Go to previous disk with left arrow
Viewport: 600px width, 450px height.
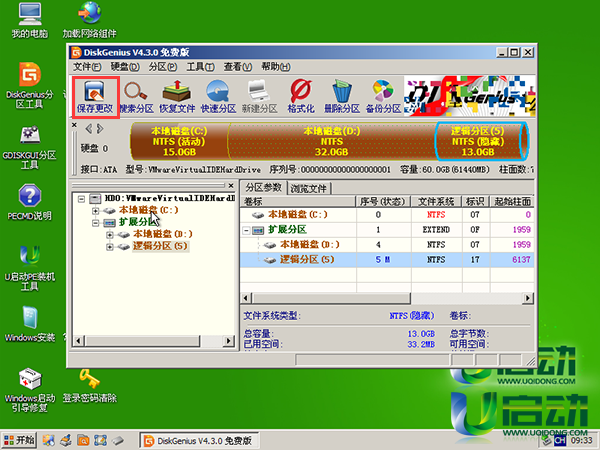88,129
